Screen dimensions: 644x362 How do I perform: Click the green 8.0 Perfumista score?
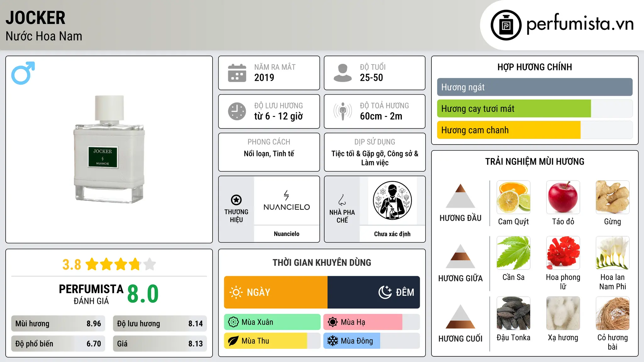[143, 294]
